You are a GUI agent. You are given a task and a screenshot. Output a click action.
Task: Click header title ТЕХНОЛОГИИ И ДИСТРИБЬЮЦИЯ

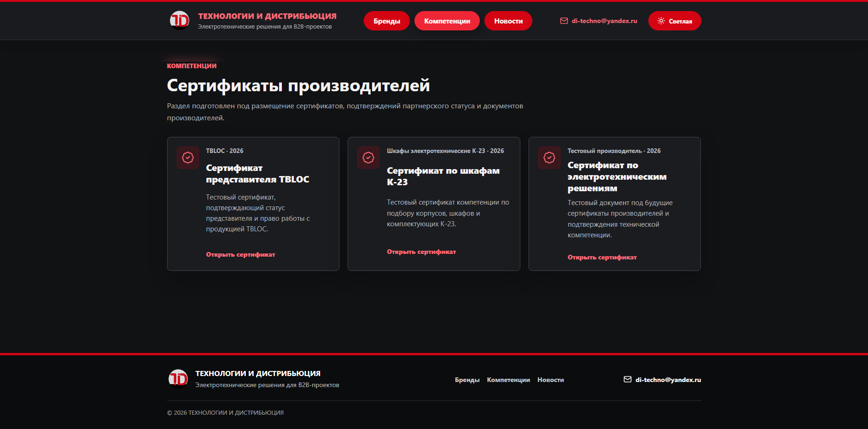click(267, 16)
